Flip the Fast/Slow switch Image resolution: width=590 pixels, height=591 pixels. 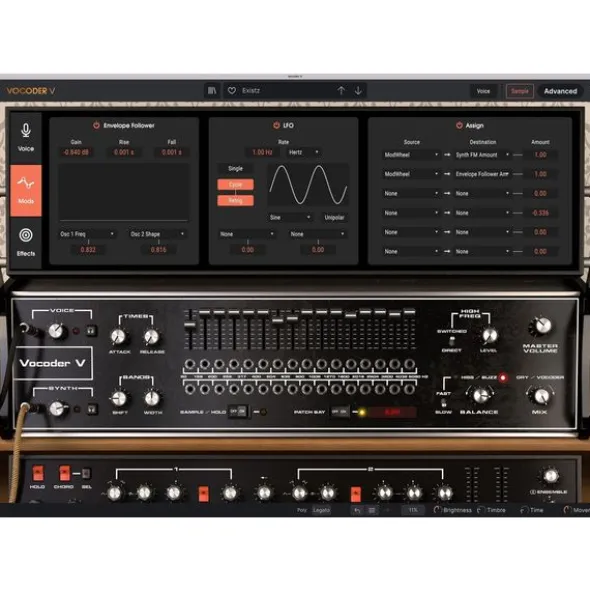pos(444,403)
